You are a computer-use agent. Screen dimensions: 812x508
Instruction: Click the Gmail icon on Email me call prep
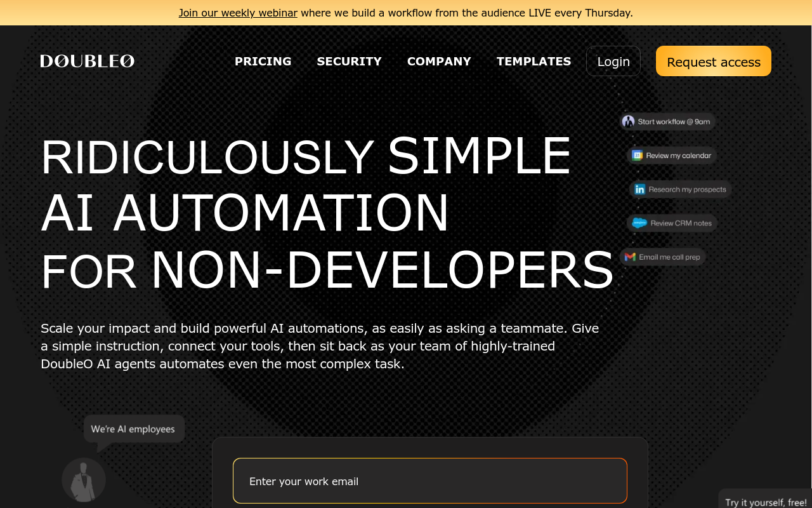coord(630,257)
